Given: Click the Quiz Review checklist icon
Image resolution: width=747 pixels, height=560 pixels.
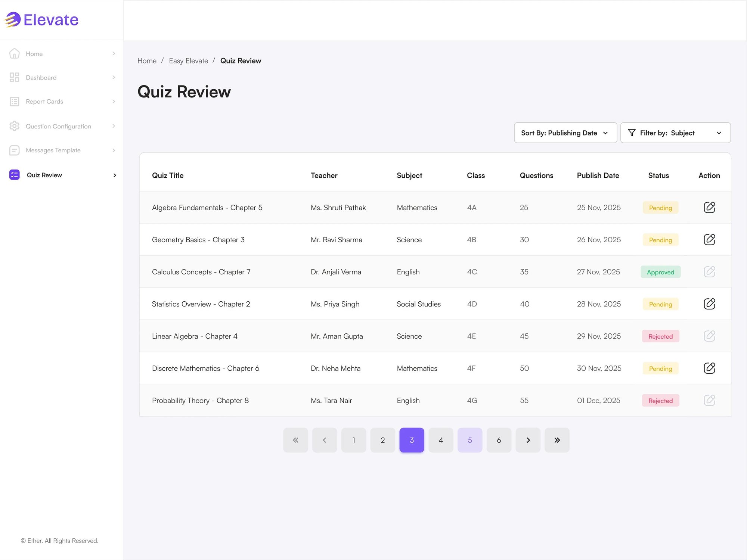Looking at the screenshot, I should click(x=14, y=175).
